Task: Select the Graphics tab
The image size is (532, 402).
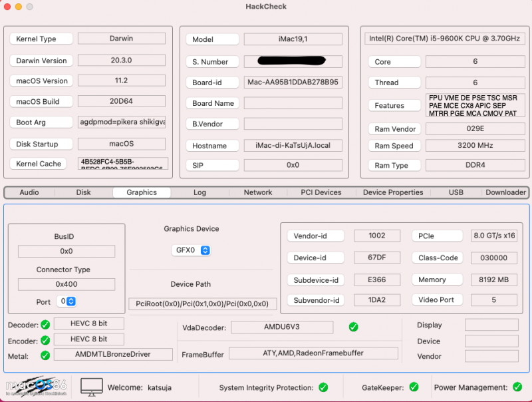Action: 142,192
